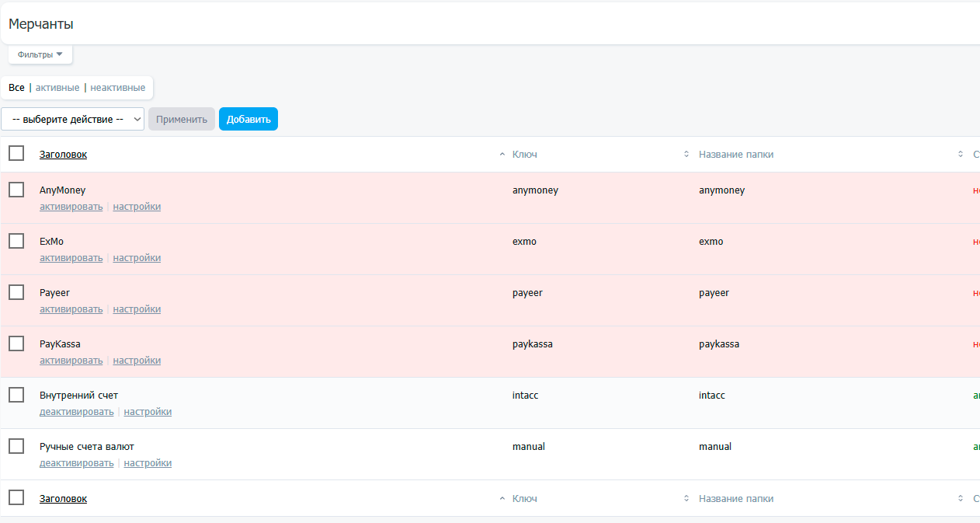
Task: Switch to the активные filter tab
Action: [57, 88]
